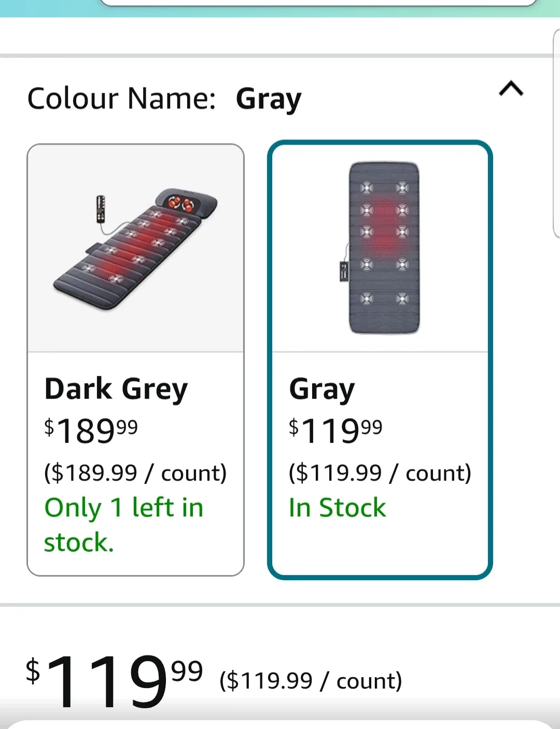Click the neck pillow on Dark Grey mat
This screenshot has width=560, height=729.
[187, 203]
